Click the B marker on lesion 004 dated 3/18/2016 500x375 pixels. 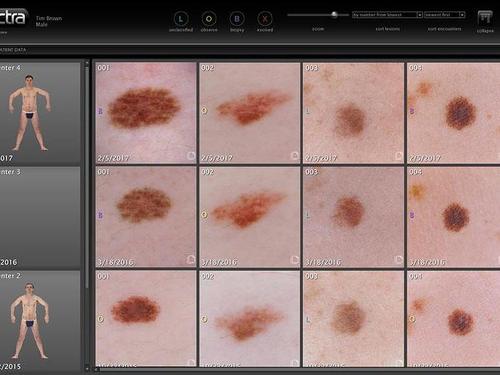point(412,215)
